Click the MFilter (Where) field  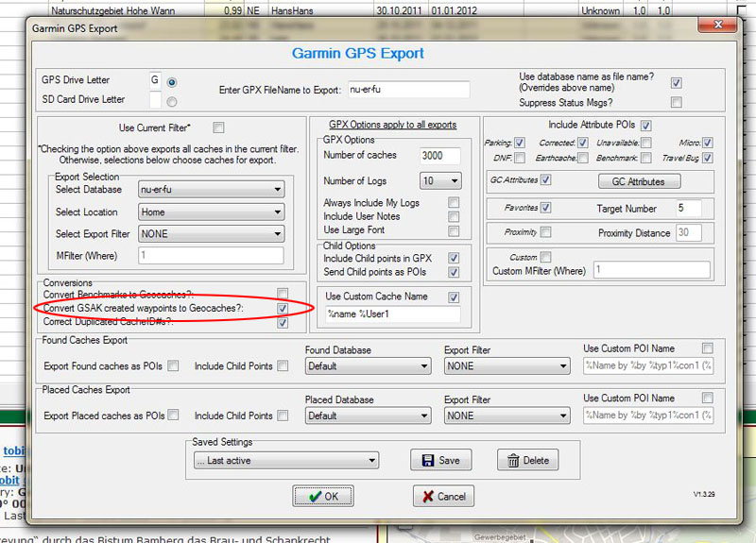pyautogui.click(x=211, y=255)
